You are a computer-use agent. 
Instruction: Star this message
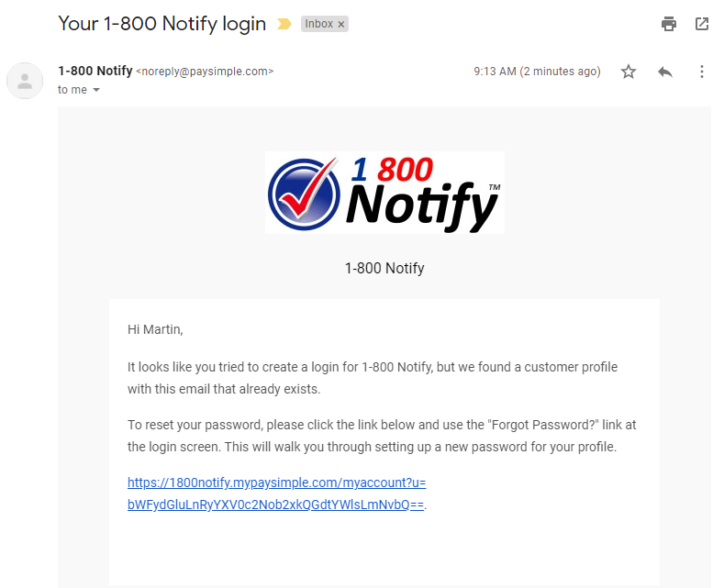[629, 72]
